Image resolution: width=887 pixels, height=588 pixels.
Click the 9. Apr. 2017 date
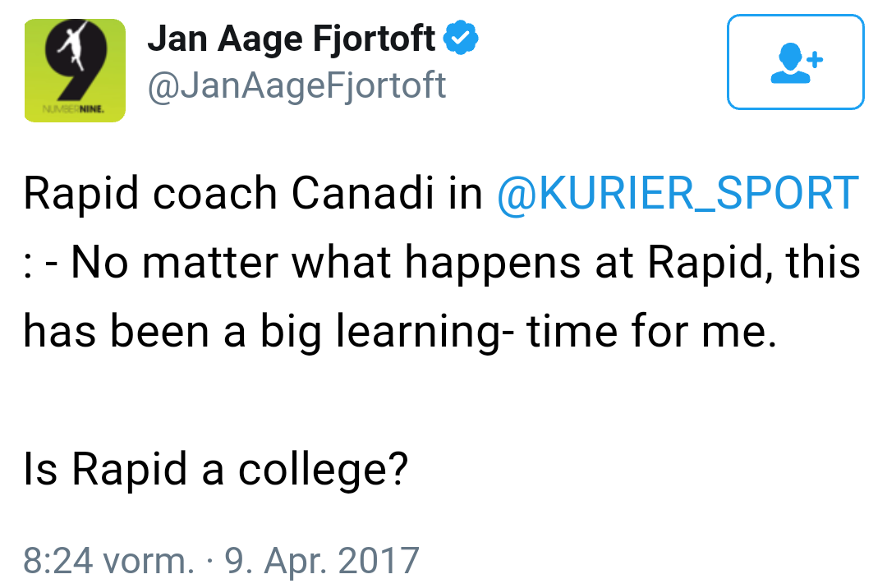pos(322,561)
